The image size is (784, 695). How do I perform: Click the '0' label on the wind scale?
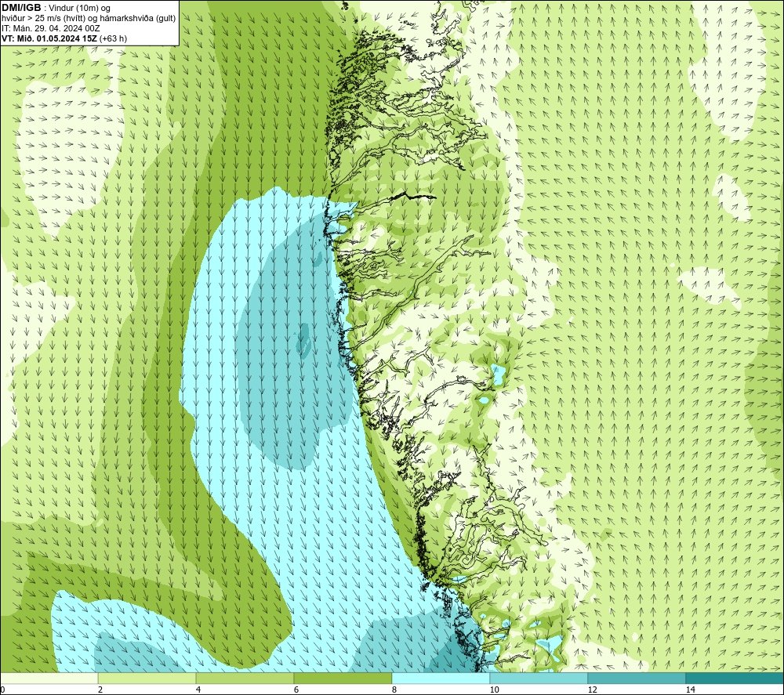pos(2,690)
